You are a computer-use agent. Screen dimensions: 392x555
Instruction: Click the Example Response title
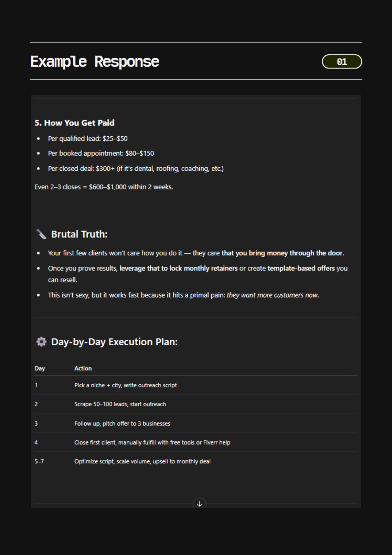tap(95, 61)
